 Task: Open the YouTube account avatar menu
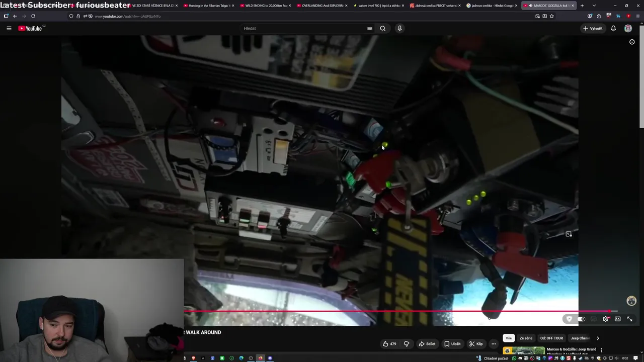tap(628, 28)
